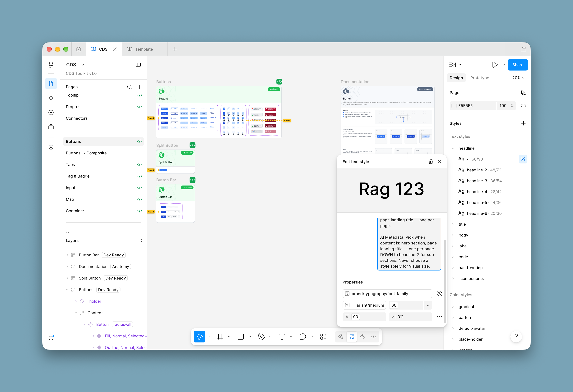Click the help question mark button
Viewport: 573px width, 392px height.
516,336
